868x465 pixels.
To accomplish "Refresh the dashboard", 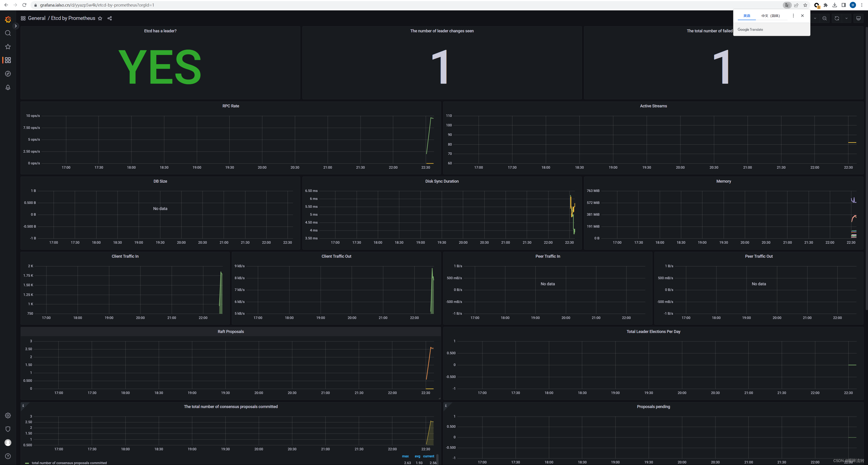I will pos(837,19).
